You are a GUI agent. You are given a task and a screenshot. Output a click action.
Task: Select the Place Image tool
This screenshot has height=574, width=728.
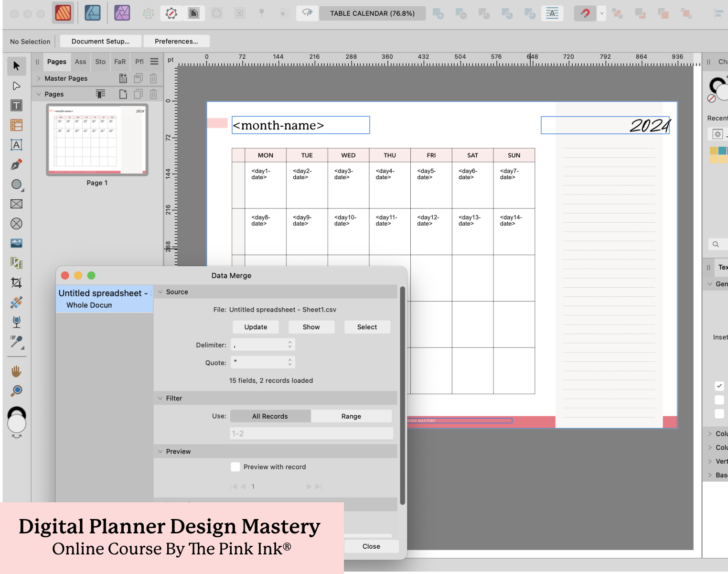[17, 243]
